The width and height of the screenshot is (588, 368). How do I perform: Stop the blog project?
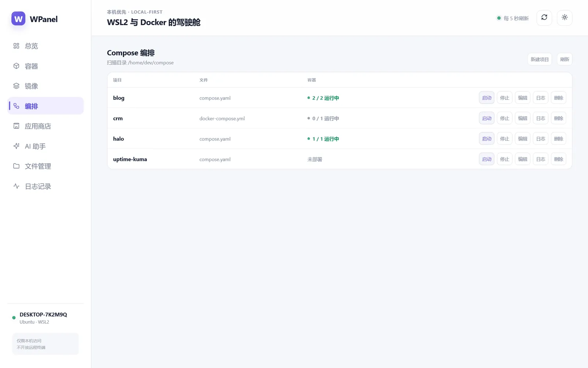pyautogui.click(x=505, y=98)
